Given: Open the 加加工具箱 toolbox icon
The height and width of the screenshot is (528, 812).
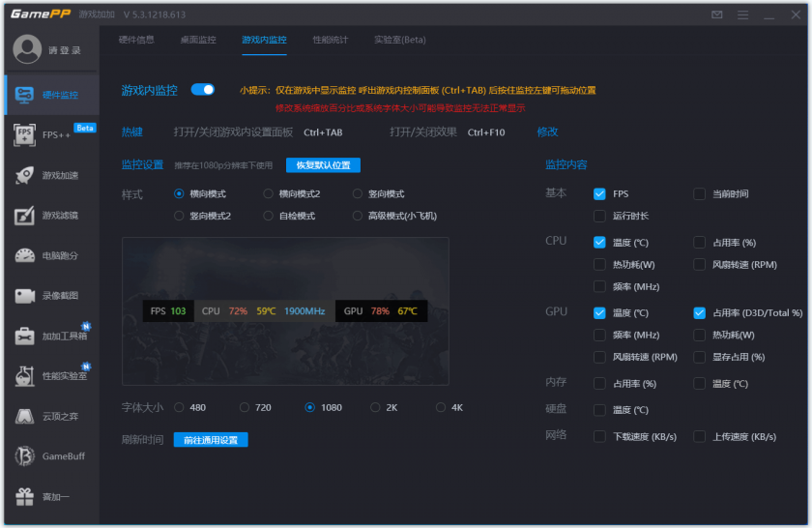Looking at the screenshot, I should pos(24,336).
